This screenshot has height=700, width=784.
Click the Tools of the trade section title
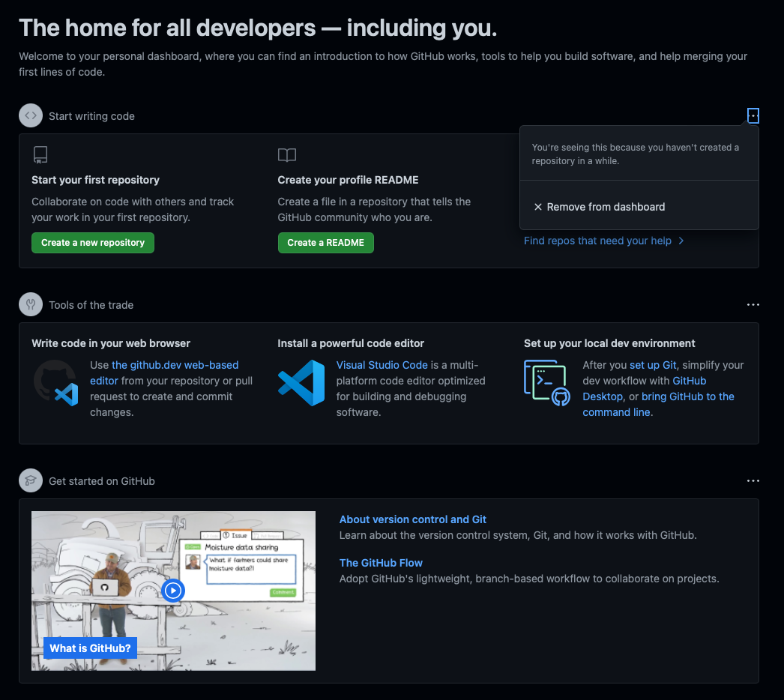[x=91, y=305]
